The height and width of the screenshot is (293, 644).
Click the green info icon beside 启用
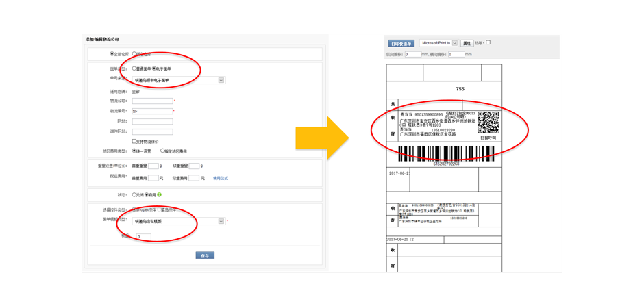point(160,195)
